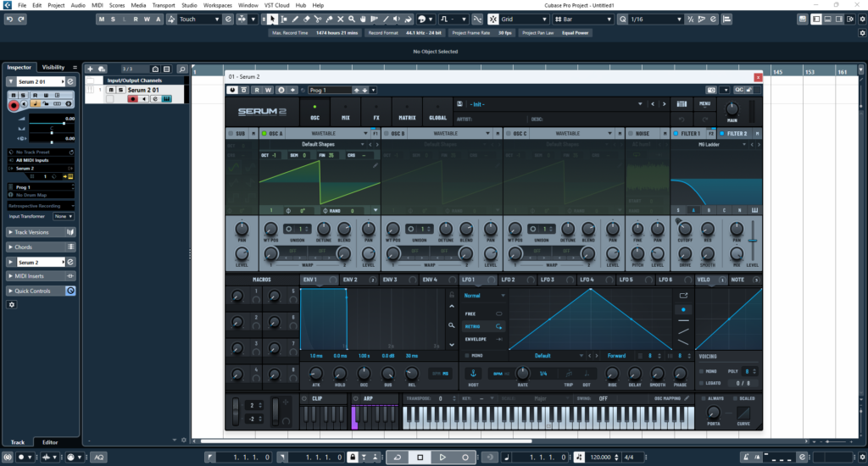Toggle OSC A power button
Image resolution: width=868 pixels, height=466 pixels.
tap(264, 133)
